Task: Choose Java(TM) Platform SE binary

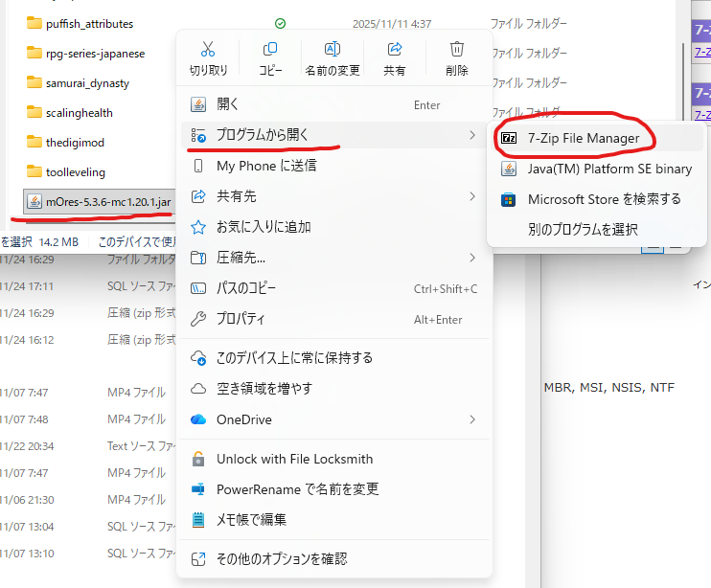Action: [609, 169]
